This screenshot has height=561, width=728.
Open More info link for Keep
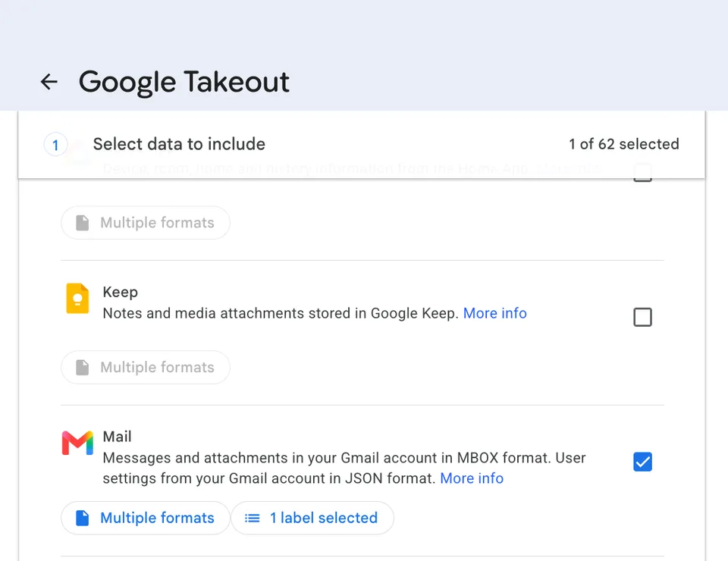click(x=495, y=313)
